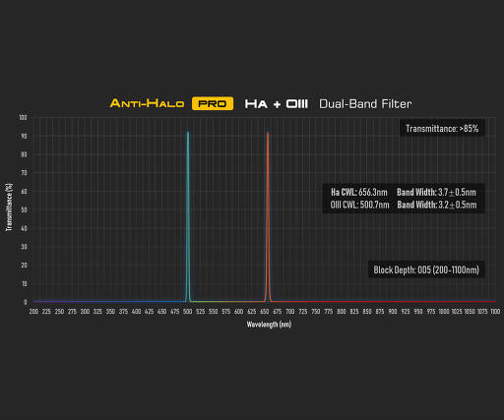Click the Wavelength (nm) axis title
Screen dimensions: 504x420
pos(269,325)
